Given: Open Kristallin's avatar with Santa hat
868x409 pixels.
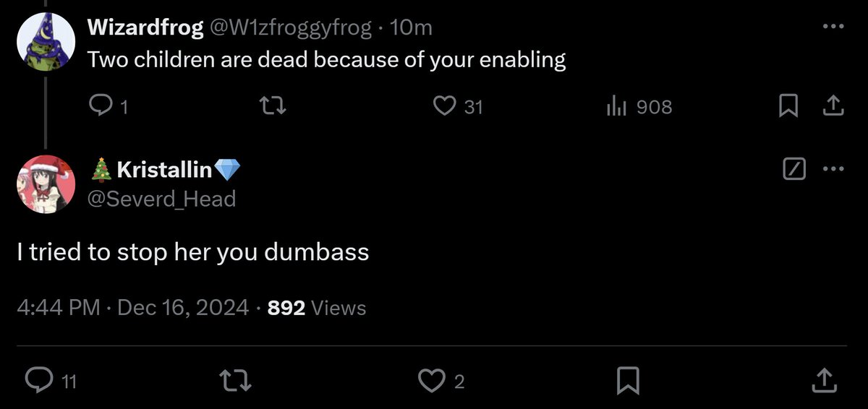Looking at the screenshot, I should point(46,184).
